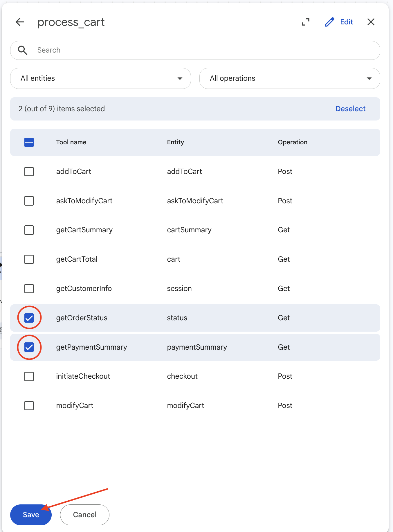Check the getCartTotal checkbox
This screenshot has height=532, width=393.
29,259
